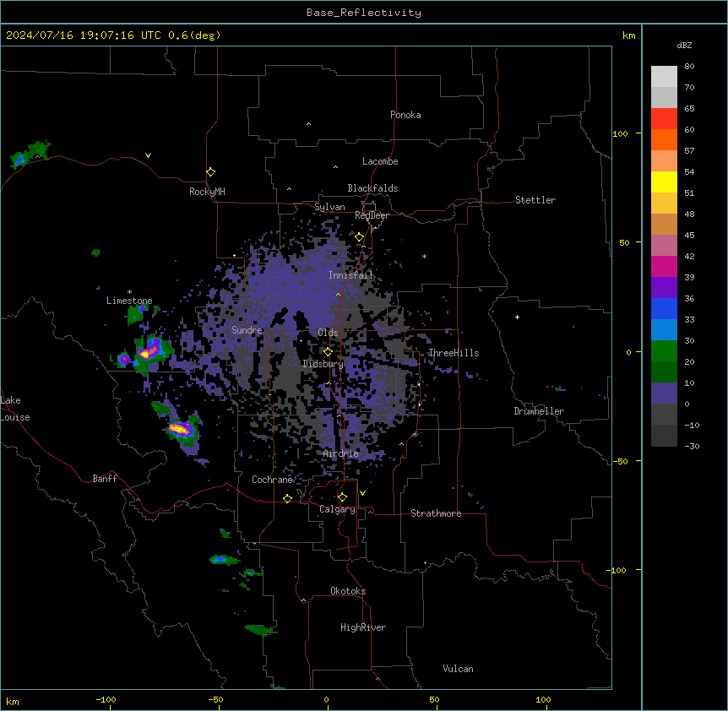Click the yellow diamond marker above Calgary
Screen dimensions: 728x711
tap(342, 497)
